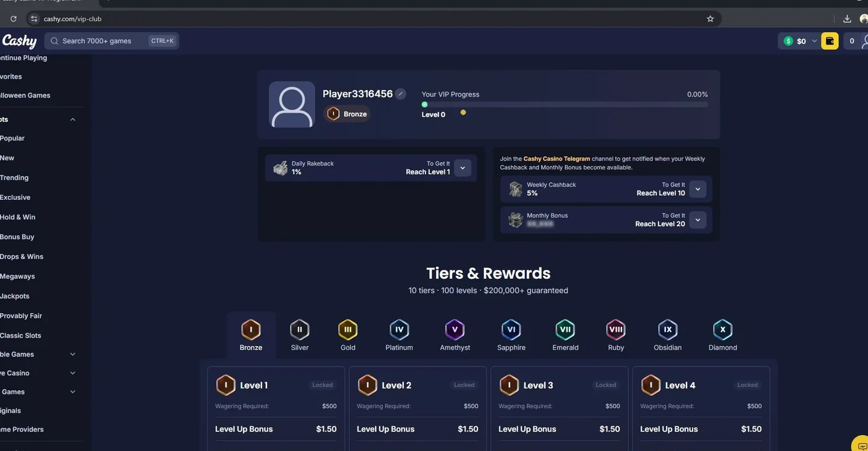
Task: Go to Halloween Games in sidebar
Action: pos(25,96)
